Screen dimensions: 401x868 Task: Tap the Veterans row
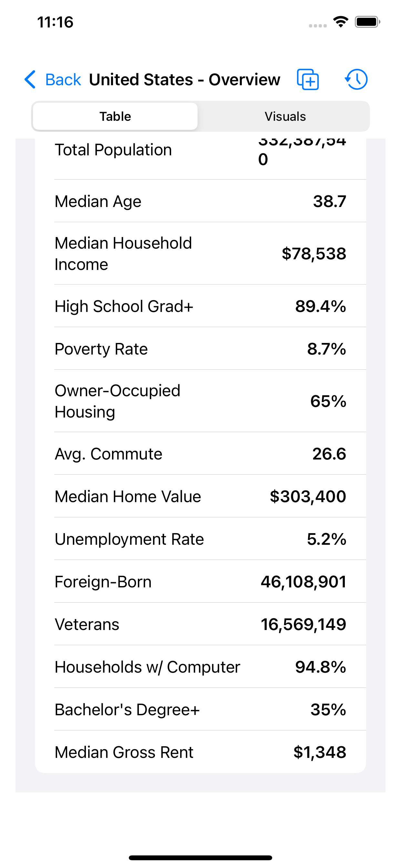tap(200, 624)
